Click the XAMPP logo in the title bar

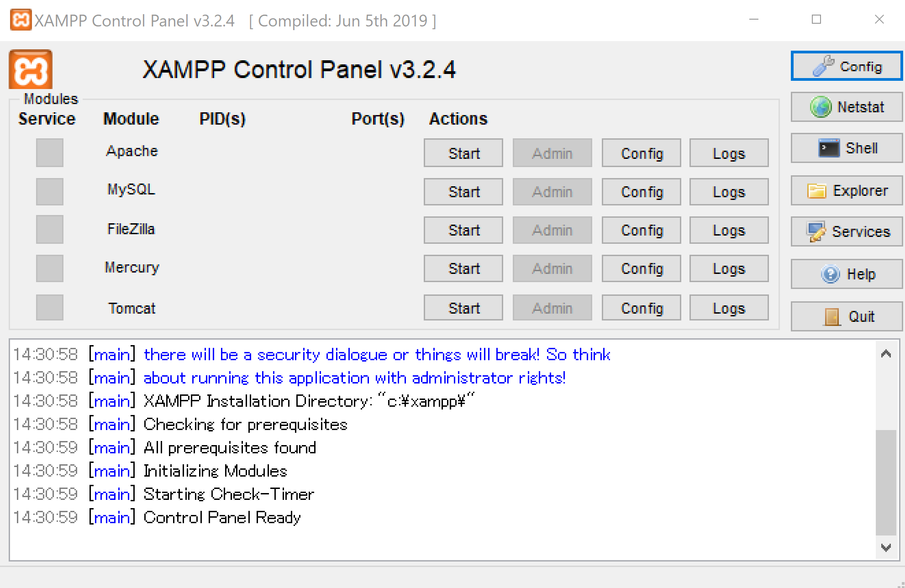(21, 20)
